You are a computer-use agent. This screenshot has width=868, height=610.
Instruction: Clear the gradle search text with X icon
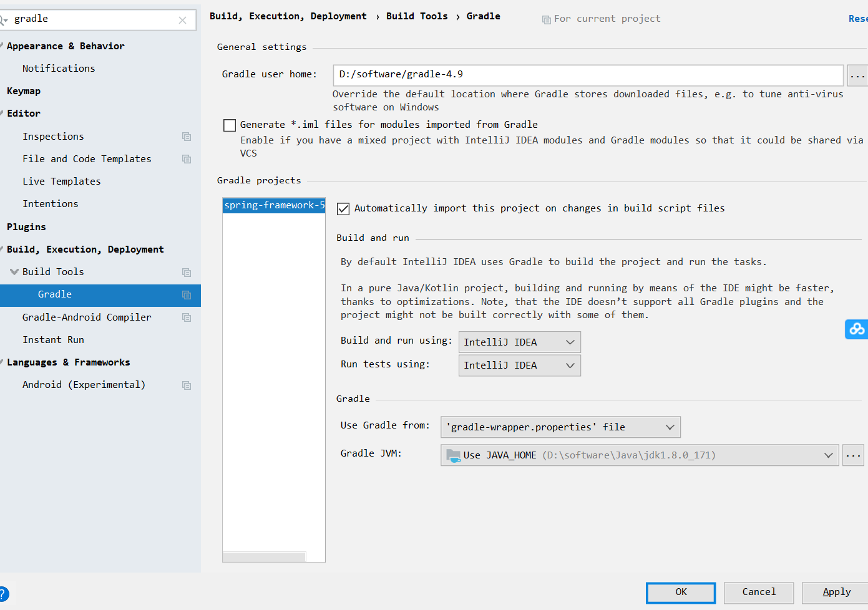click(182, 20)
